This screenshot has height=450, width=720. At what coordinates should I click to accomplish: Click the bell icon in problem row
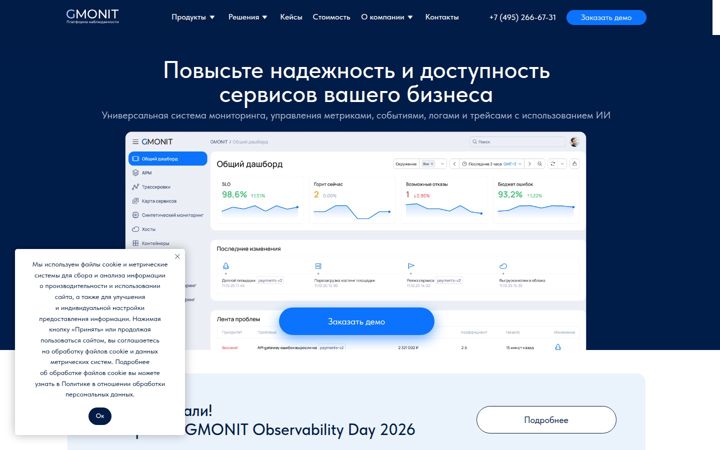point(558,347)
